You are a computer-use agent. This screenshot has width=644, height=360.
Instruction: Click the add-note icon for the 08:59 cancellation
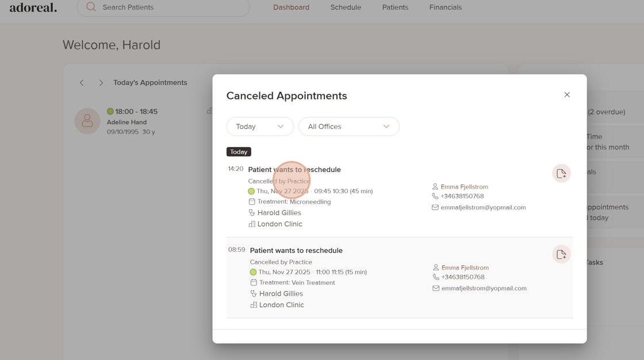pyautogui.click(x=561, y=254)
